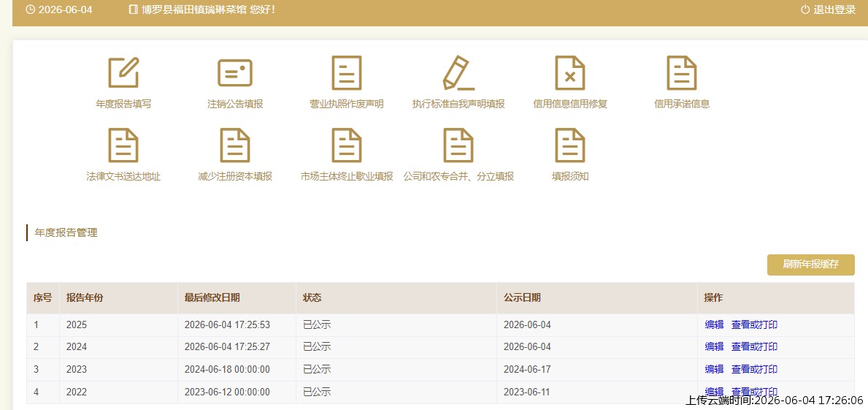This screenshot has height=410, width=868.
Task: Click the 已公示 status in the 2025 row
Action: click(x=317, y=324)
